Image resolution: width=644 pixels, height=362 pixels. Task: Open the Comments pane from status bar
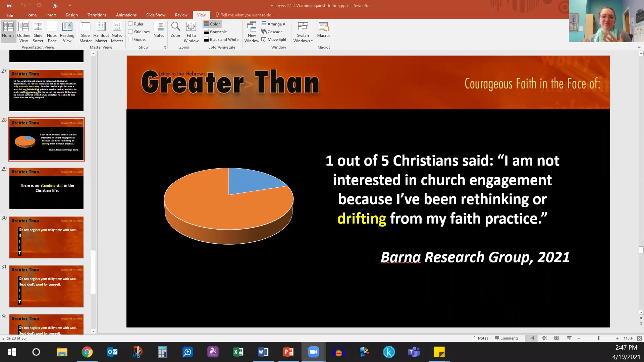pos(506,338)
